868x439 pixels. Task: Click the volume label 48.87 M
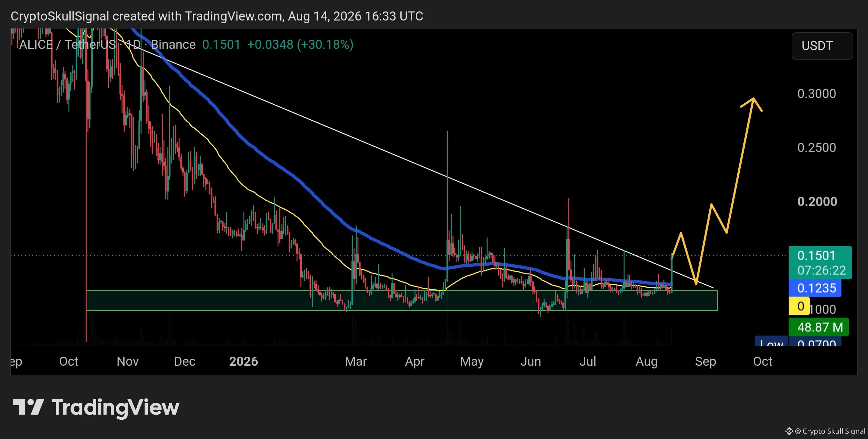(x=819, y=327)
